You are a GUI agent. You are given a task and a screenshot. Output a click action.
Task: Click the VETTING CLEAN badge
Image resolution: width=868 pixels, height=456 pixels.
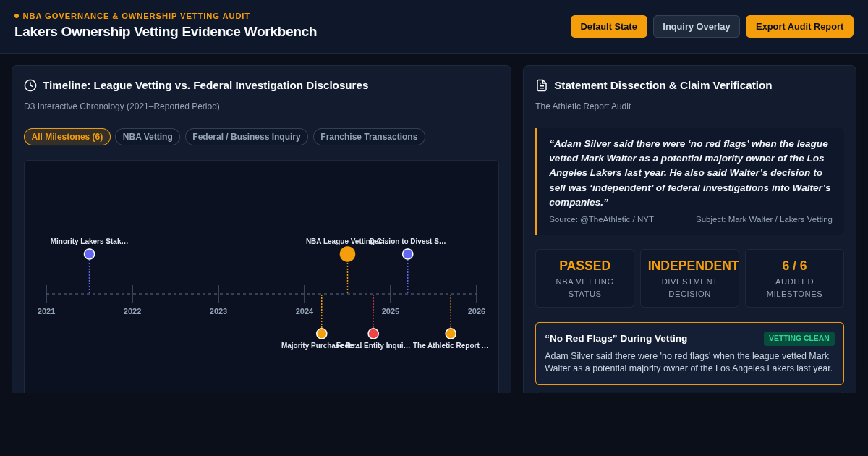click(799, 339)
